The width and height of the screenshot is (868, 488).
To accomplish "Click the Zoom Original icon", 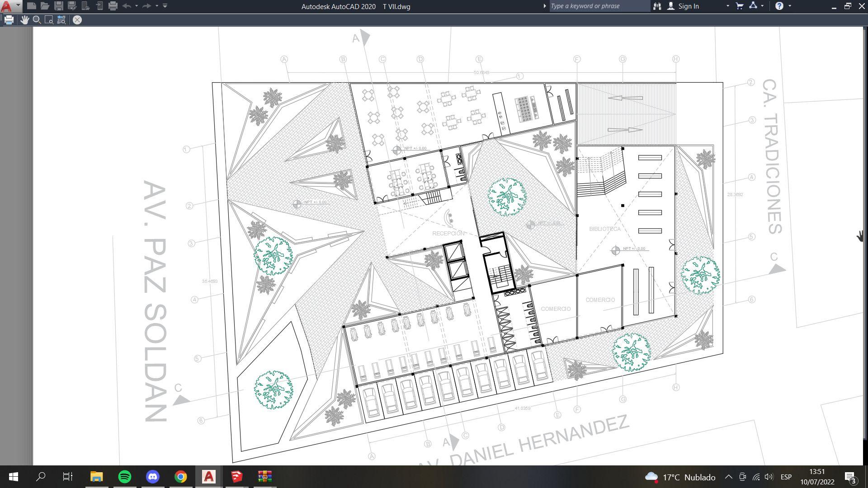I will click(61, 20).
